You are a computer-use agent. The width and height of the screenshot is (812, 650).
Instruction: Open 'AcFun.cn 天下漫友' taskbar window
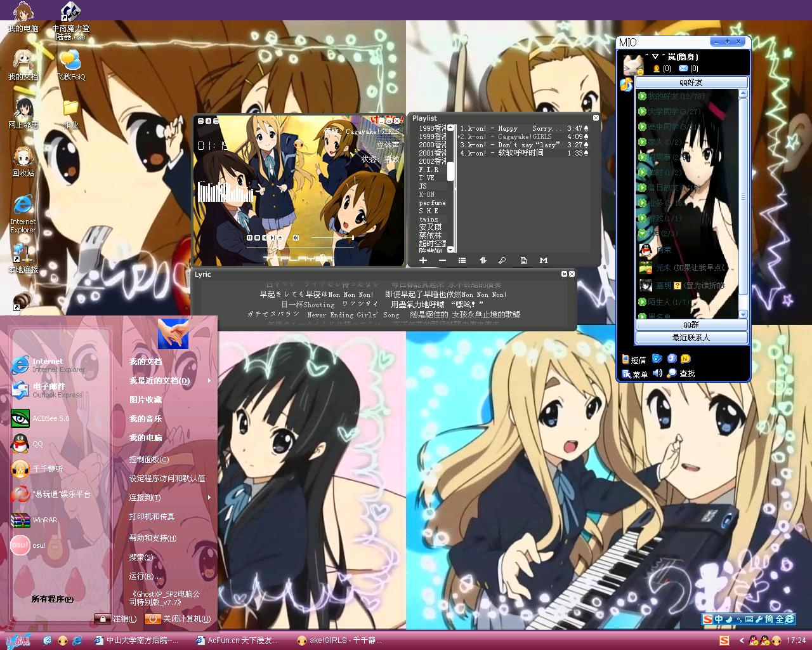237,640
